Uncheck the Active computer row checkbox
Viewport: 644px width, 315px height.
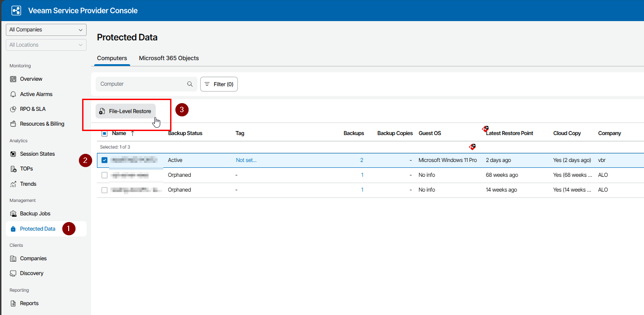[x=105, y=160]
